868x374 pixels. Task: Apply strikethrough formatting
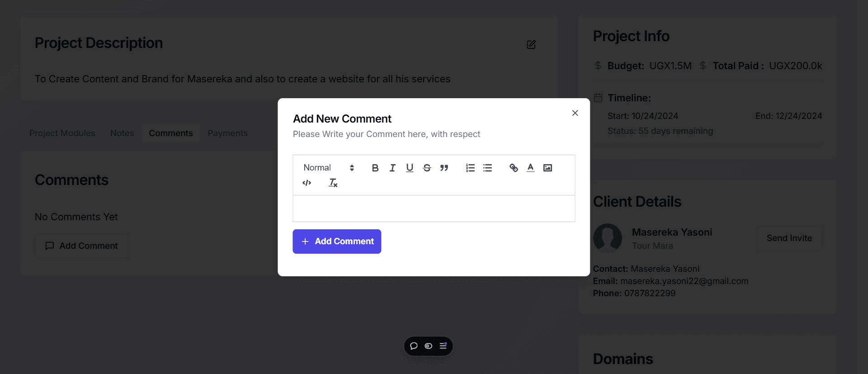point(427,168)
